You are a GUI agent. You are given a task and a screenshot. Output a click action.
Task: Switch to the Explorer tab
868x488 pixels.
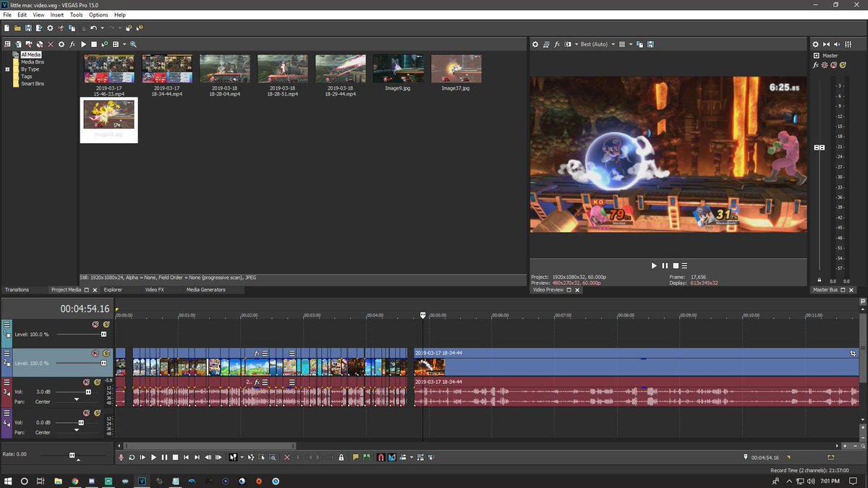[113, 289]
